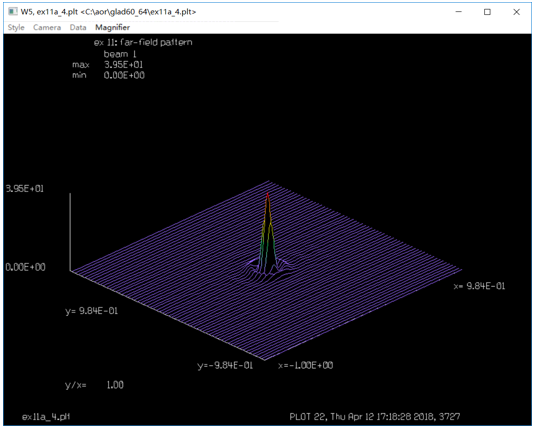Open the Magnifier menu
The width and height of the screenshot is (535, 429).
pos(112,28)
